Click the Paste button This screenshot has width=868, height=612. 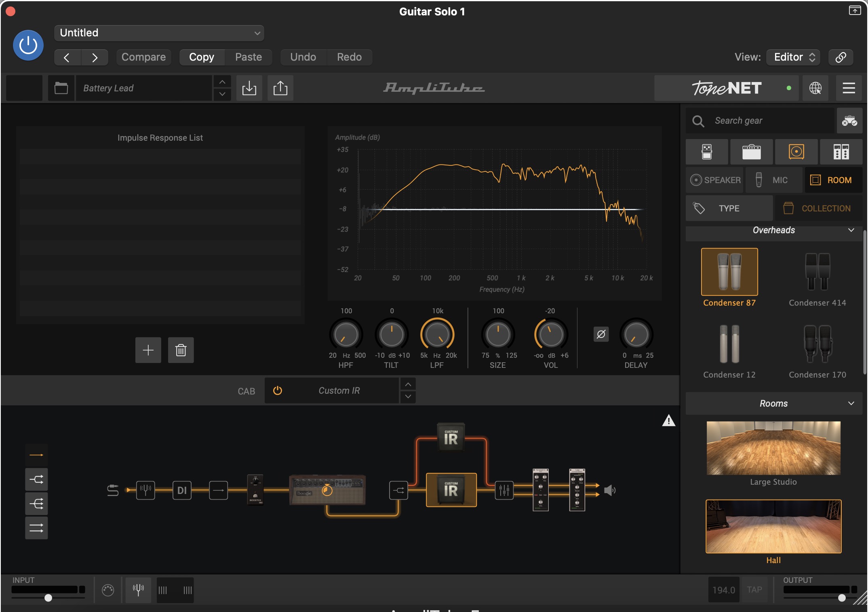point(248,57)
